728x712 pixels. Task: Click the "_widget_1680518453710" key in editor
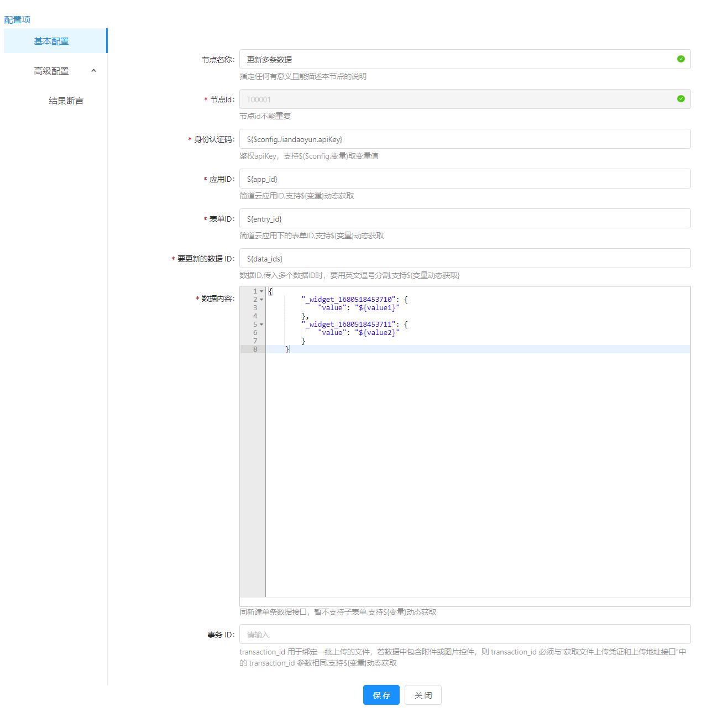click(348, 300)
